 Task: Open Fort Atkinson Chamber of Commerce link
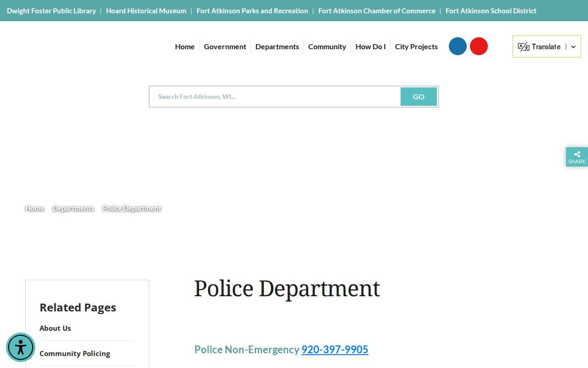[377, 11]
